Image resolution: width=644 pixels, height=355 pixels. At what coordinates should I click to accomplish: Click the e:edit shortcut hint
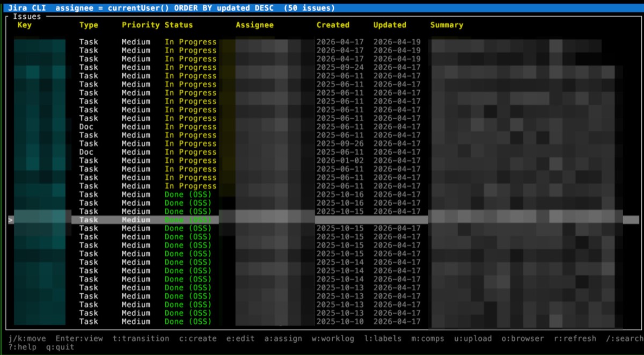click(240, 339)
